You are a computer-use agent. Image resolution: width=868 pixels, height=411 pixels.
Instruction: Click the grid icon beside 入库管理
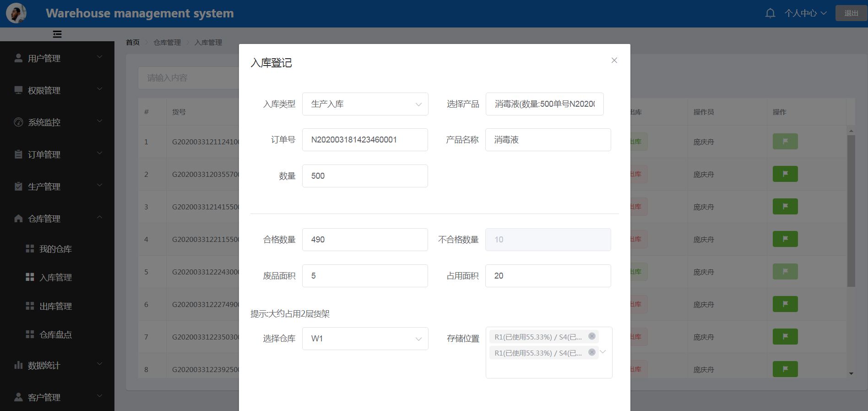tap(30, 277)
